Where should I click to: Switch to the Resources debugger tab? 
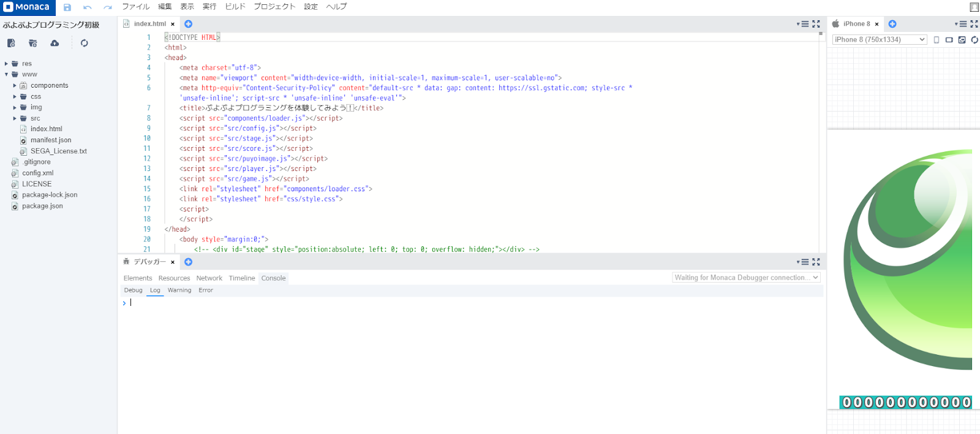pyautogui.click(x=174, y=278)
